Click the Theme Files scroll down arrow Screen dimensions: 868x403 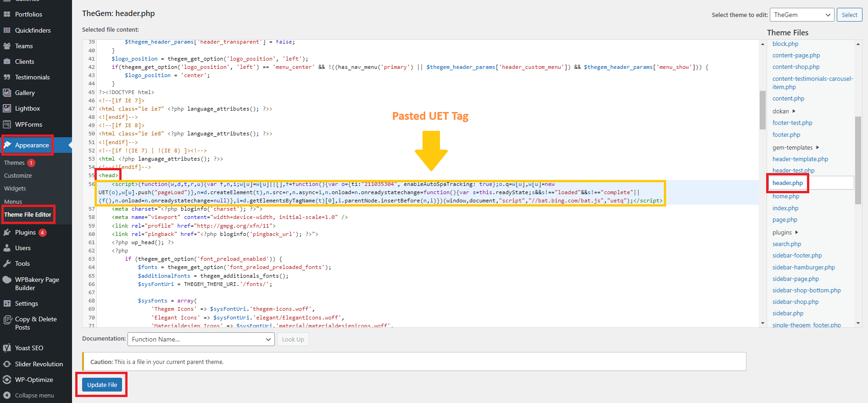858,323
